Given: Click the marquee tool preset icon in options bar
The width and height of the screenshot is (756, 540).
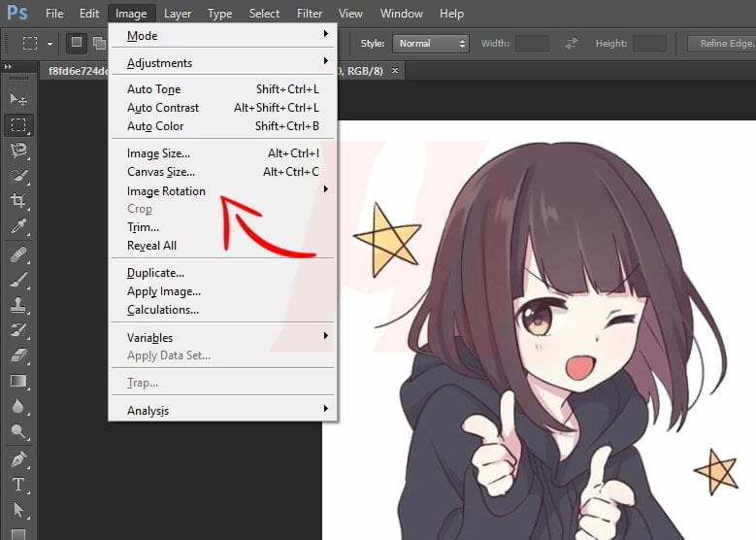Looking at the screenshot, I should [30, 44].
